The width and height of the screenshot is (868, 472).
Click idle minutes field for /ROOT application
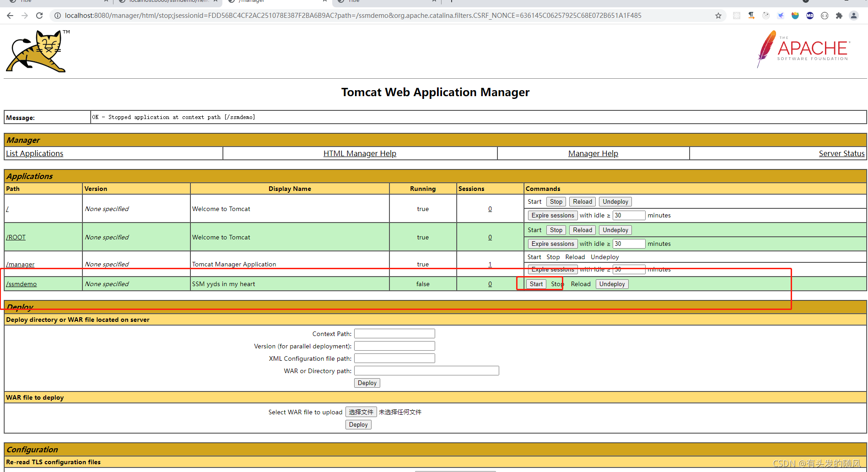click(x=629, y=244)
